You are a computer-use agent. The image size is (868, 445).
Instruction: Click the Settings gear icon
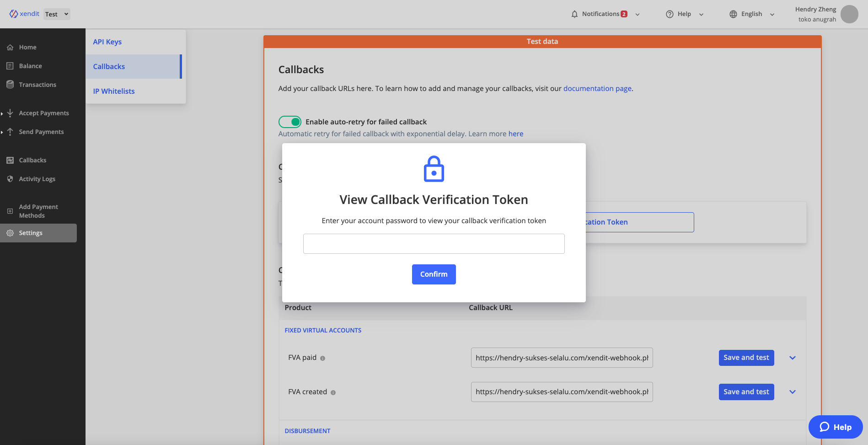[10, 233]
